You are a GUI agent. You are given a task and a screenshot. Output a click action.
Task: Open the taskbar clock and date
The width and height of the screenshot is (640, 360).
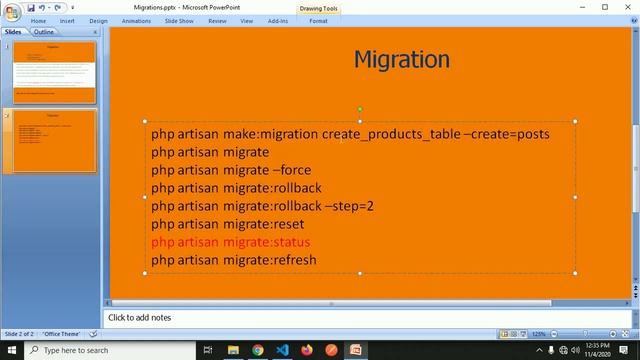point(598,350)
